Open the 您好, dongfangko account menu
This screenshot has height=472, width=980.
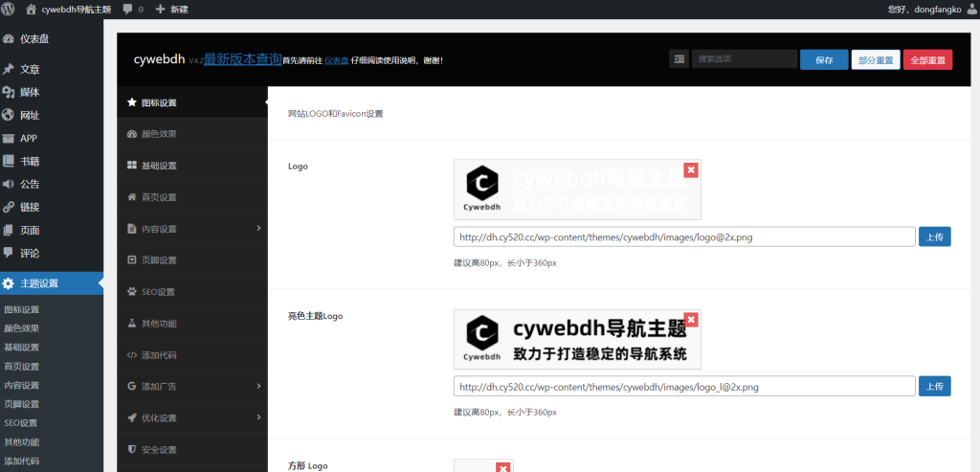click(x=933, y=10)
